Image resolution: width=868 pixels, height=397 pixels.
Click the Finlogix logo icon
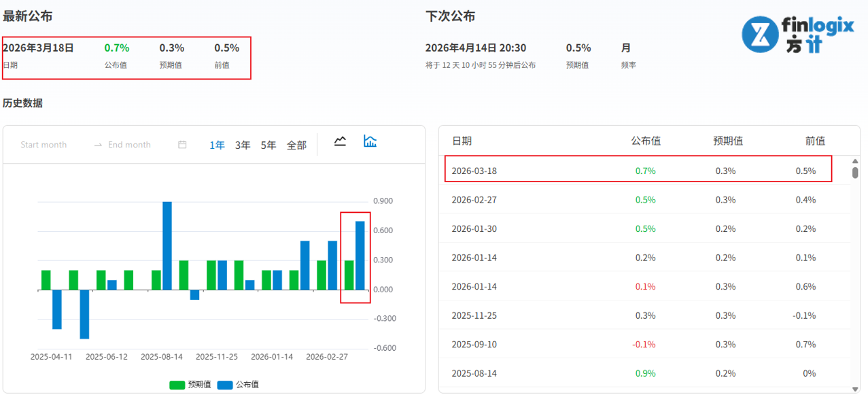(759, 34)
